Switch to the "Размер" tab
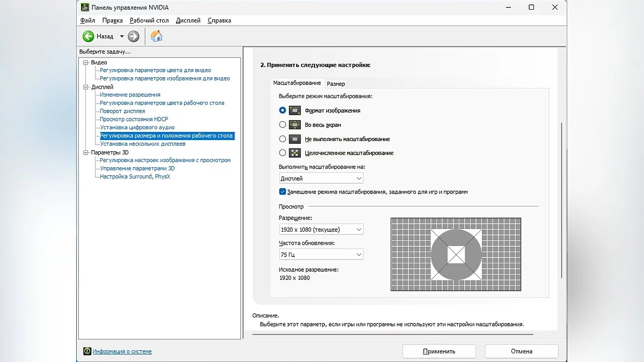The height and width of the screenshot is (362, 644). (336, 84)
